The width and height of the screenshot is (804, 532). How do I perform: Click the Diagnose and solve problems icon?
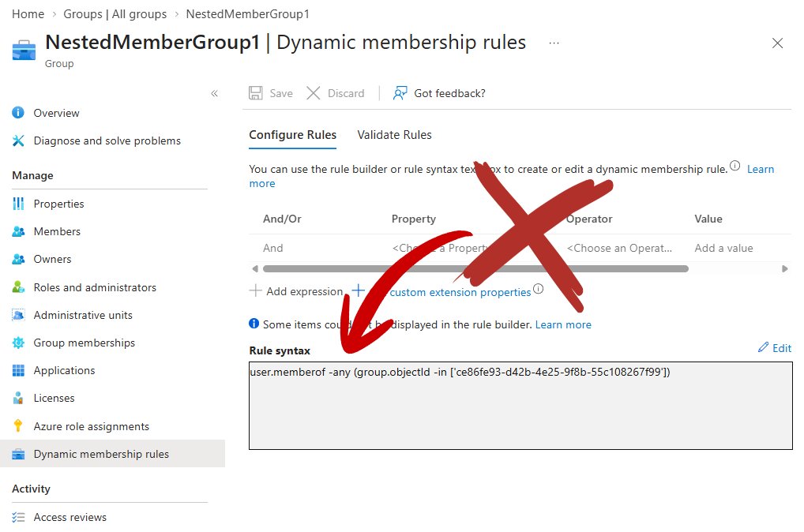[18, 140]
